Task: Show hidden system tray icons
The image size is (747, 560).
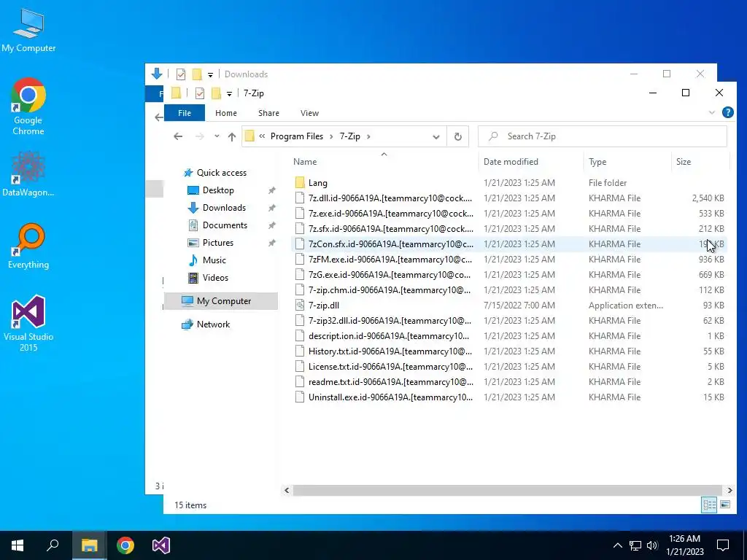Action: [617, 545]
